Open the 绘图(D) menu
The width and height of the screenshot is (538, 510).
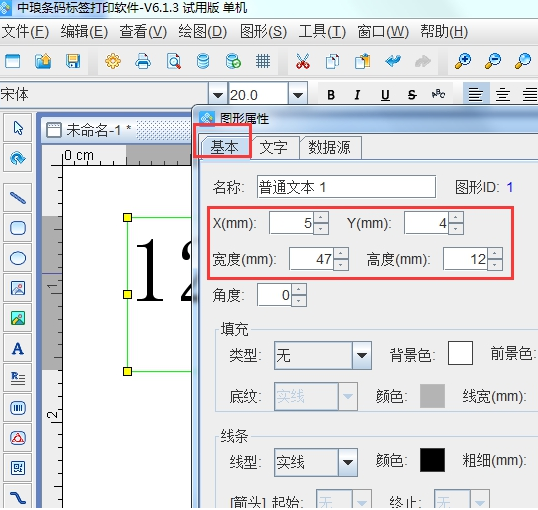202,32
